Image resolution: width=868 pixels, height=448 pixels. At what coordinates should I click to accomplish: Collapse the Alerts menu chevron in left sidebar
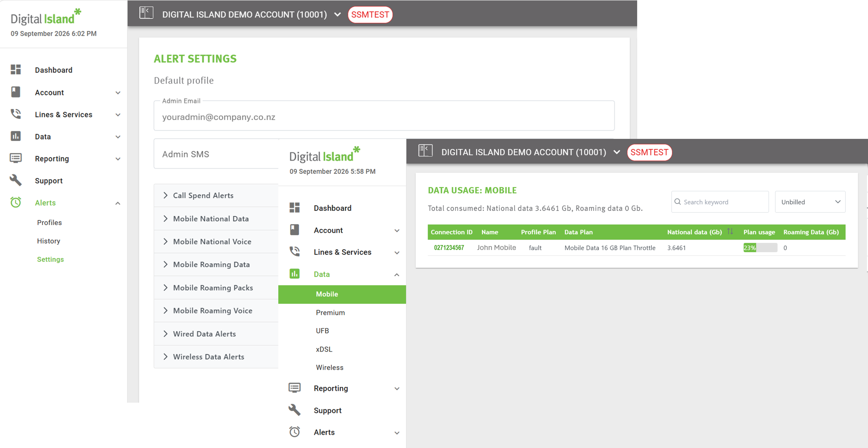point(118,203)
